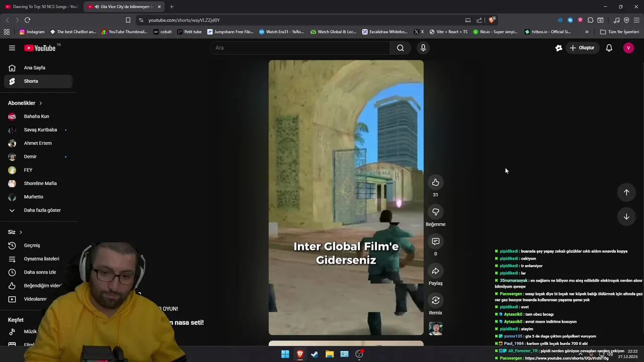Expand the Abonelikler section chevron
This screenshot has width=644, height=362.
[41, 103]
